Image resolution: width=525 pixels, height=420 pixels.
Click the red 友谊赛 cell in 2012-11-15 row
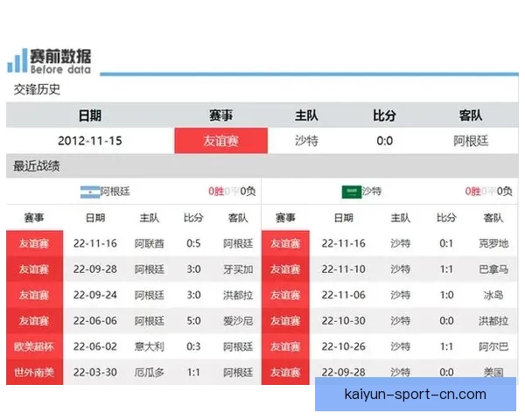[221, 141]
